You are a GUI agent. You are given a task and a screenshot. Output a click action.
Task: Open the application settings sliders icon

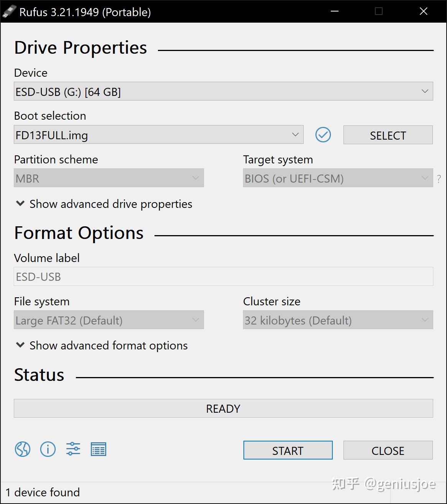point(73,449)
